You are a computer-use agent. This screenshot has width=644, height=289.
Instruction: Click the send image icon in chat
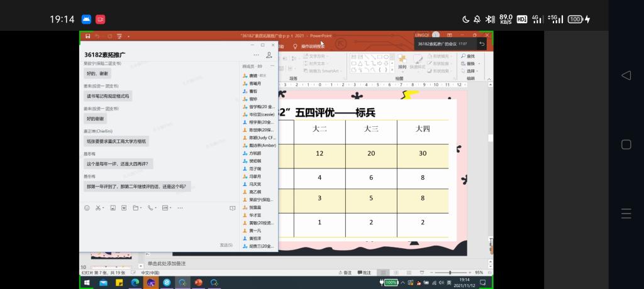(x=113, y=207)
